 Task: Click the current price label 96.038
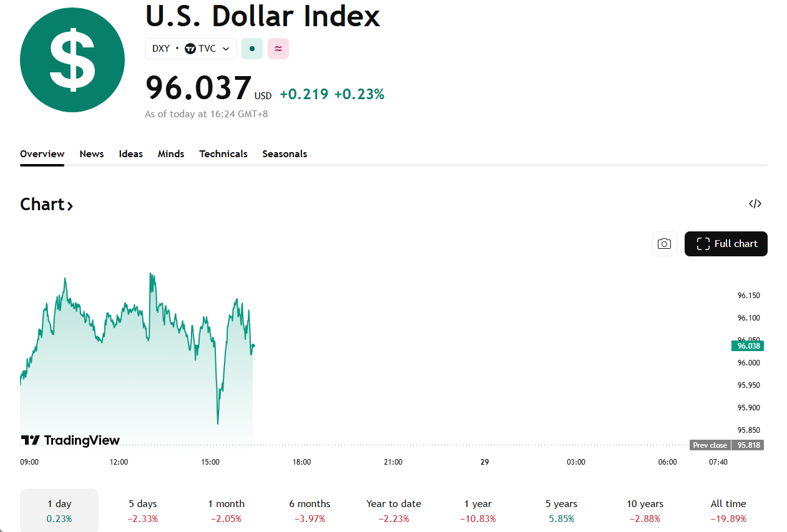click(748, 346)
